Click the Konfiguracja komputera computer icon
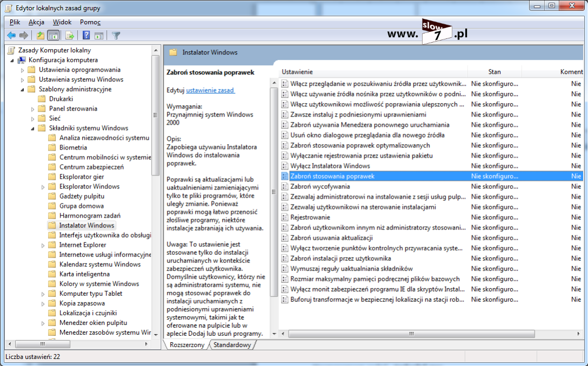The width and height of the screenshot is (588, 366). (22, 60)
